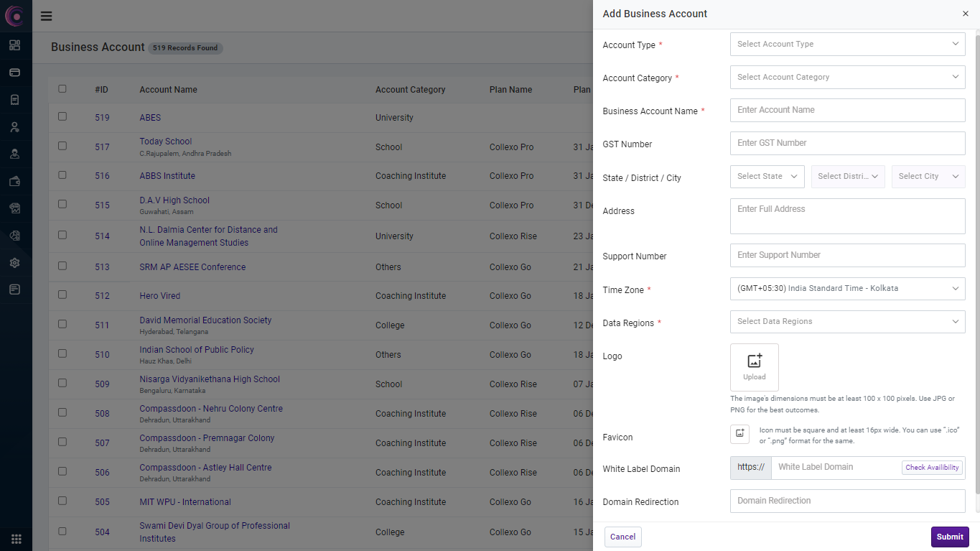Click the wallet icon in sidebar
Image resolution: width=980 pixels, height=551 pixels.
point(14,182)
